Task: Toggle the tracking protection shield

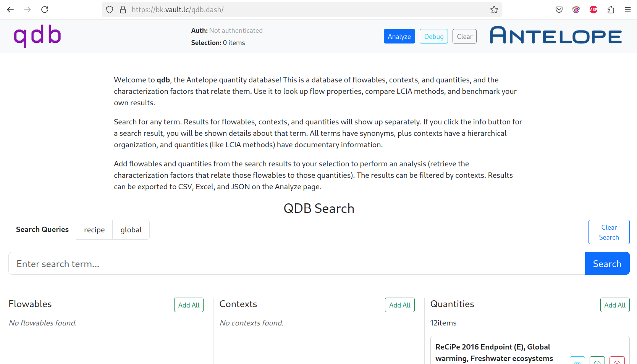Action: pyautogui.click(x=110, y=10)
